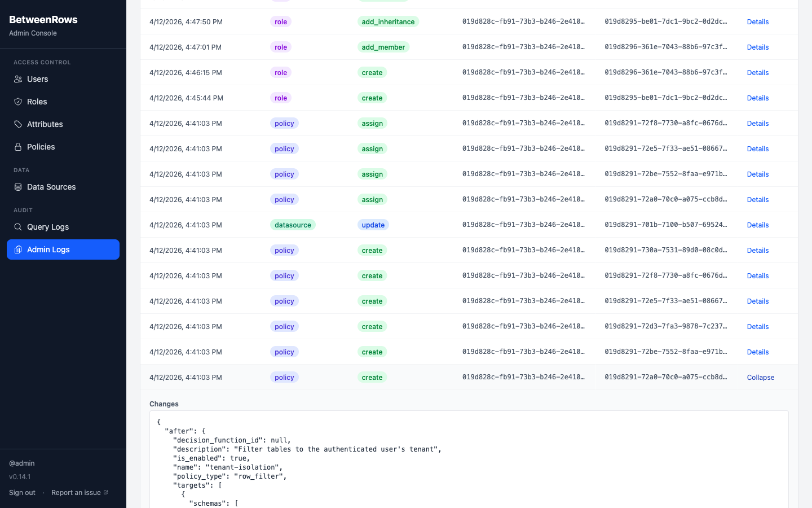Open Attributes via its tag icon
Image resolution: width=812 pixels, height=508 pixels.
(17, 124)
